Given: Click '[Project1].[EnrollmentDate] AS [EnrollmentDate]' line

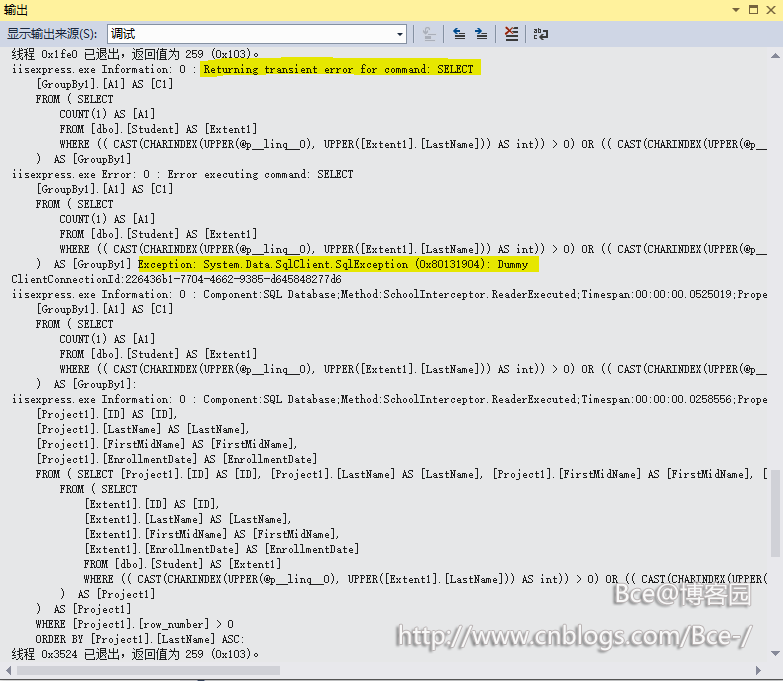Looking at the screenshot, I should [x=176, y=459].
